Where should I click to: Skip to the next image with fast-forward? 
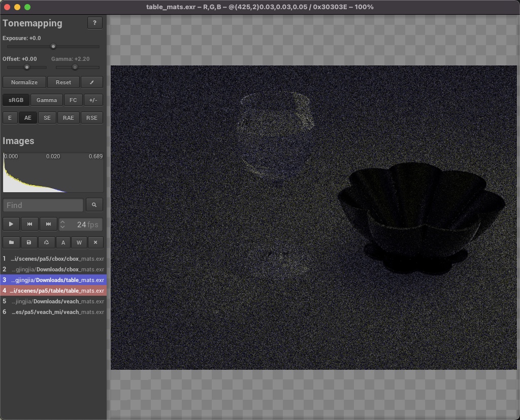(x=48, y=224)
